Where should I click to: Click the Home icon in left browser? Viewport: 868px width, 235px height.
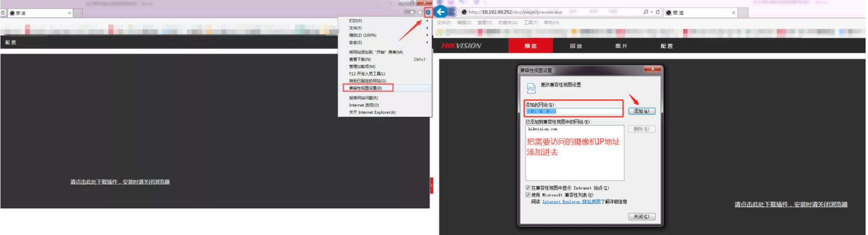coord(412,13)
